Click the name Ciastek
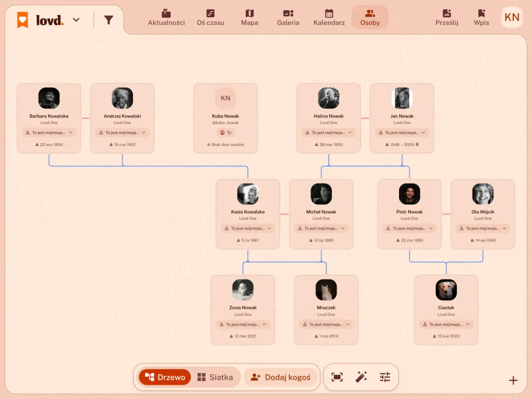 click(446, 308)
